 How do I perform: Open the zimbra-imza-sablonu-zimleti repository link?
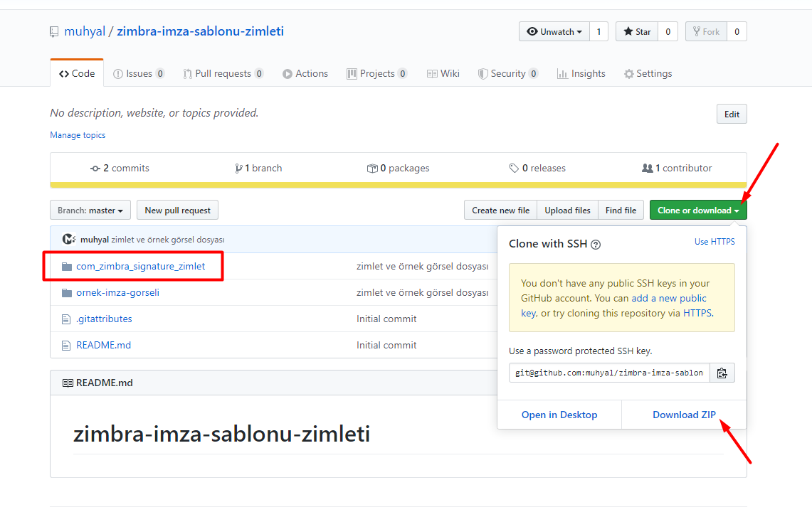click(x=201, y=31)
